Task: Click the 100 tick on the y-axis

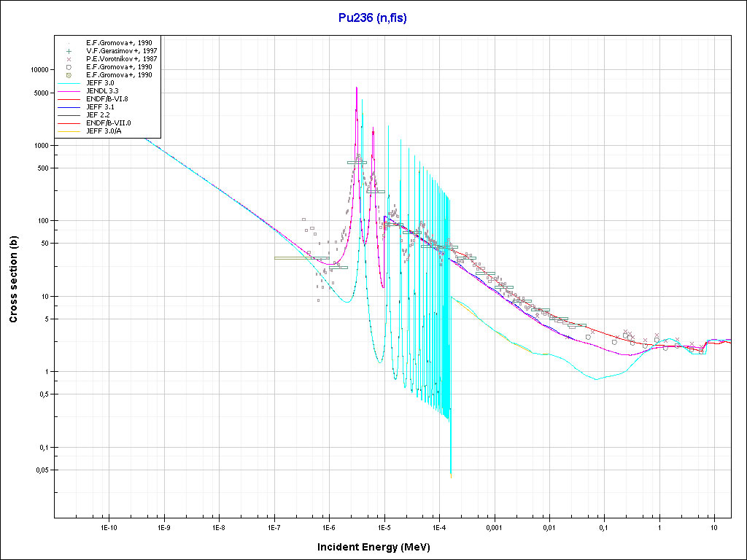Action: coord(42,221)
